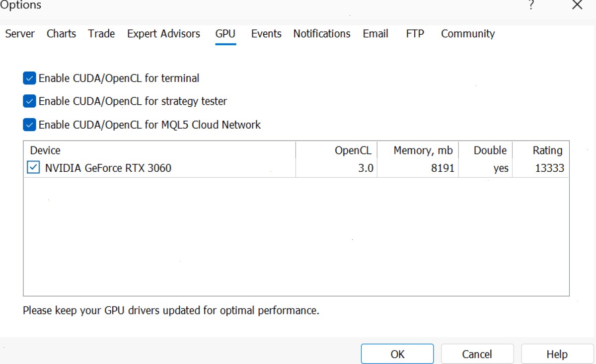The height and width of the screenshot is (364, 596).
Task: Toggle Enable CUDA/OpenCL for terminal checkbox
Action: [x=29, y=78]
